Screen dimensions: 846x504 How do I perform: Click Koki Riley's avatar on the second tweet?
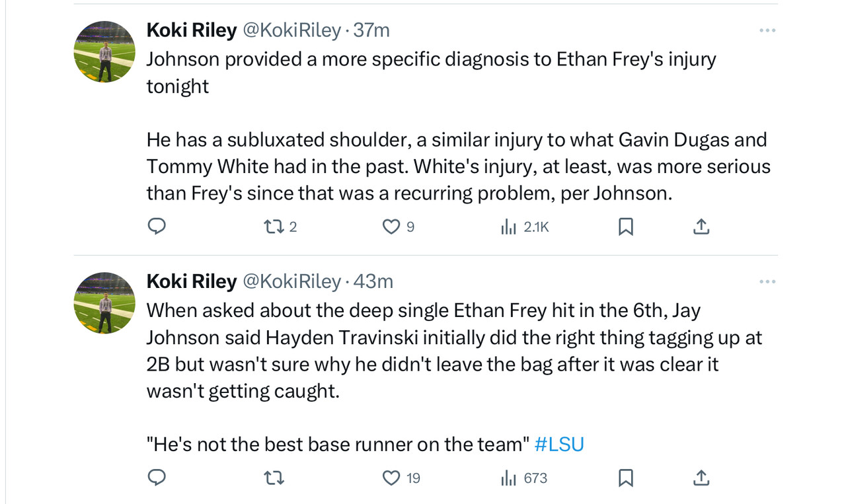104,303
